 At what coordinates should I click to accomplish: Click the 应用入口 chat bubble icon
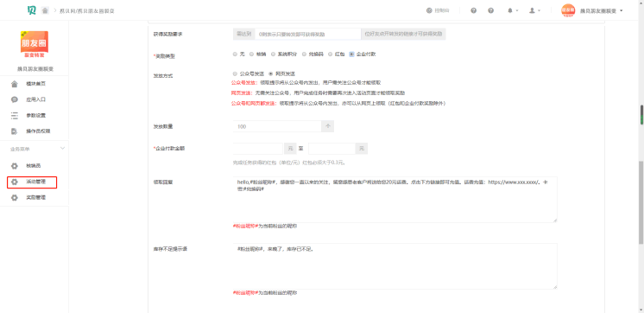pyautogui.click(x=15, y=99)
